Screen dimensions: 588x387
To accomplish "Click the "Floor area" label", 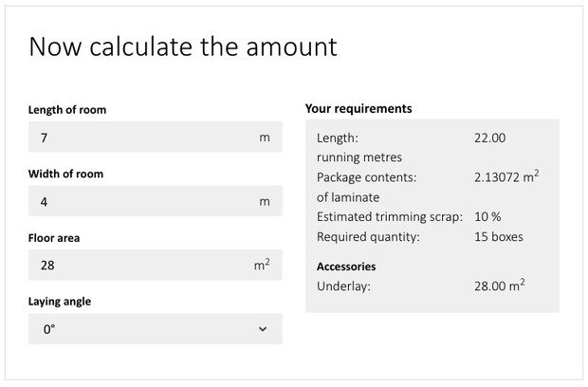I will [x=54, y=238].
